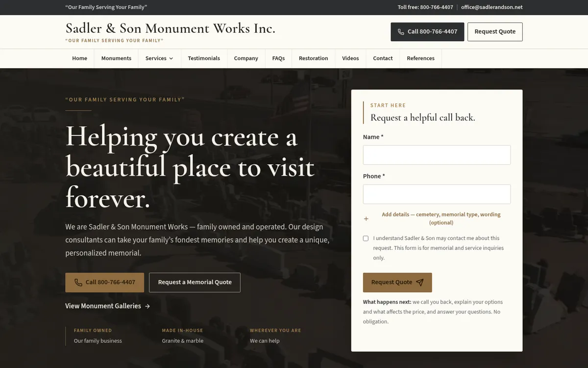Select Contact in the navigation bar
The image size is (588, 368).
tap(383, 58)
